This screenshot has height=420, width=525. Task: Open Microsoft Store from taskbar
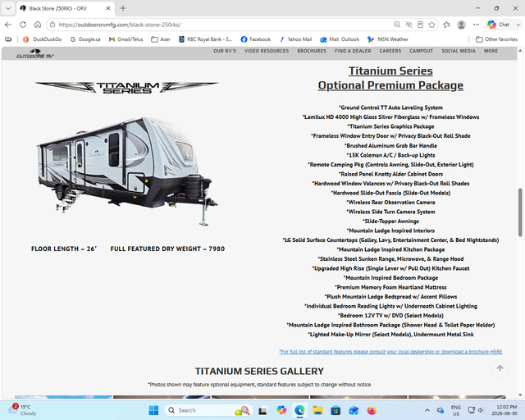336,410
